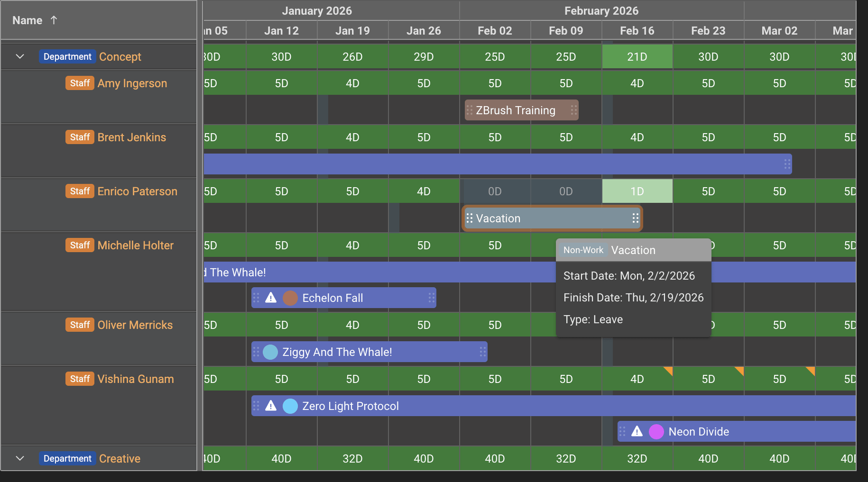Click The Whale! booking on Michelle Holter
Image resolution: width=868 pixels, height=482 pixels.
379,272
